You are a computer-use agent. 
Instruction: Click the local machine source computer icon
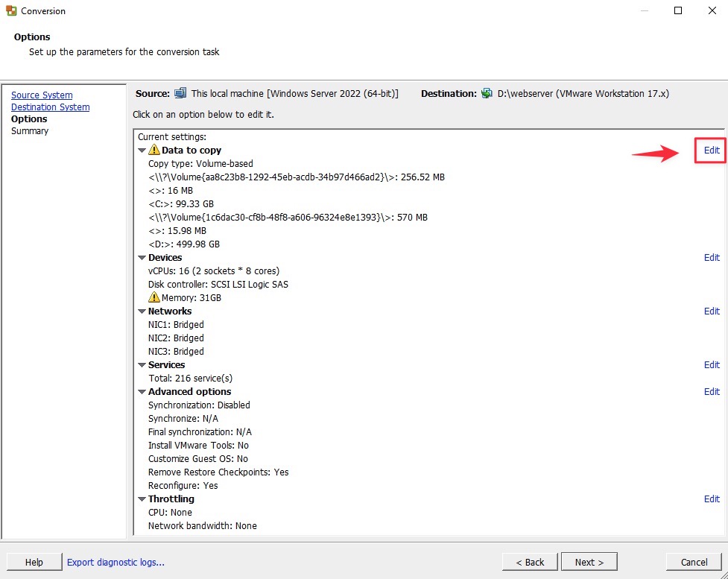(180, 93)
